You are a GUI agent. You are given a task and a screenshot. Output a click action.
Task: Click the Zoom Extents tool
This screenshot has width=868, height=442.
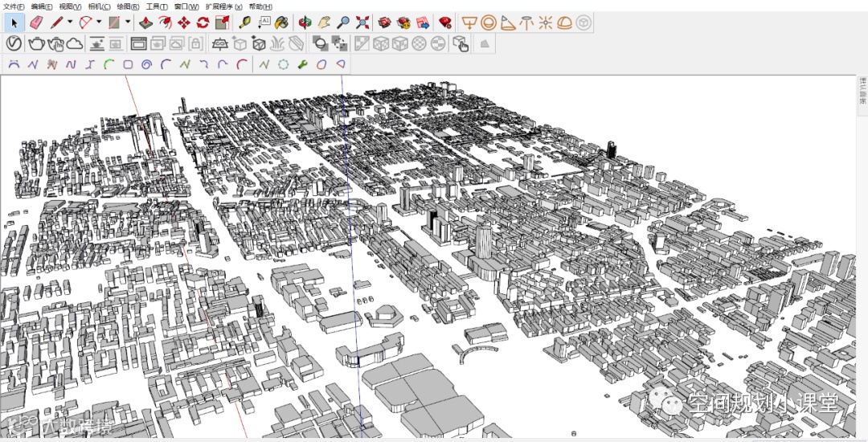(362, 23)
